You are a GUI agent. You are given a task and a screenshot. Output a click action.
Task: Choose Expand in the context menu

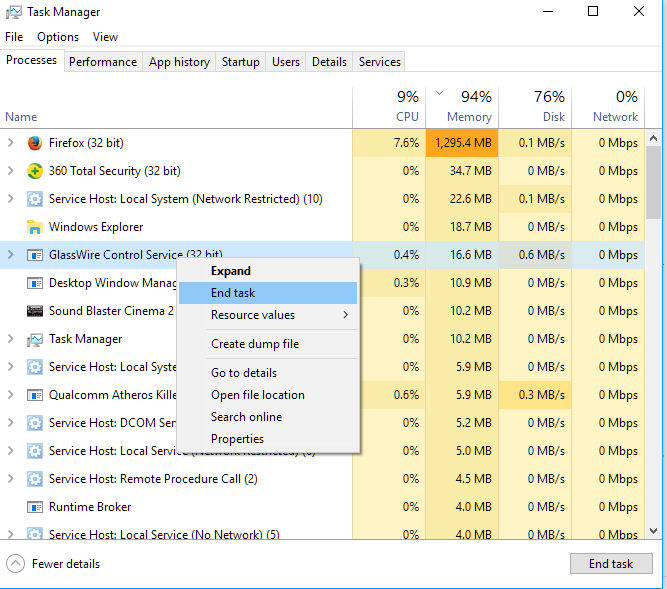268,271
